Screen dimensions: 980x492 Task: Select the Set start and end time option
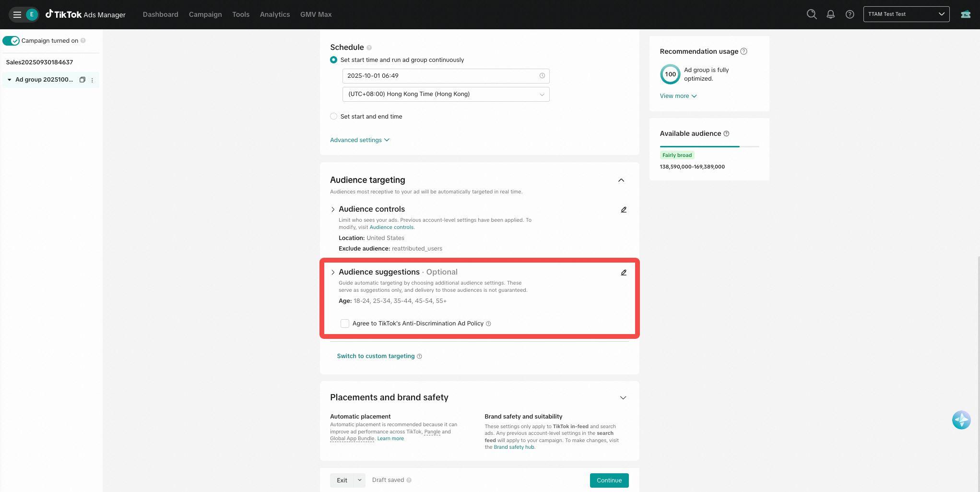pyautogui.click(x=333, y=117)
